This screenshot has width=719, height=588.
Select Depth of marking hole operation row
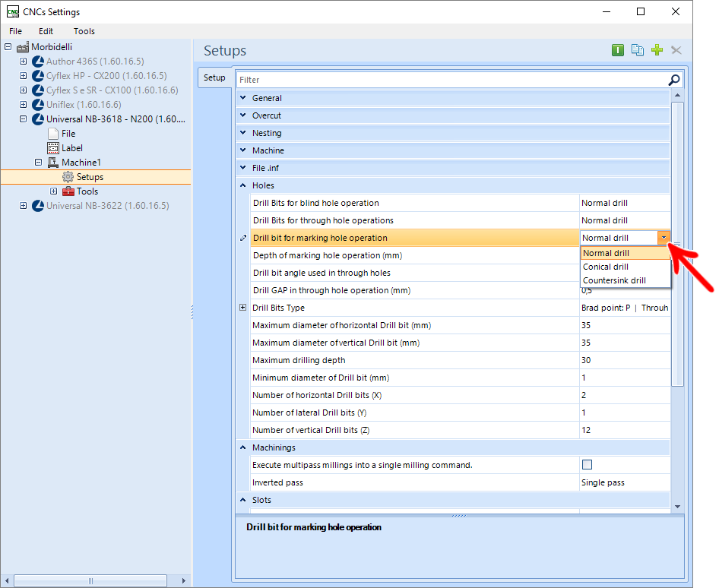(x=415, y=255)
